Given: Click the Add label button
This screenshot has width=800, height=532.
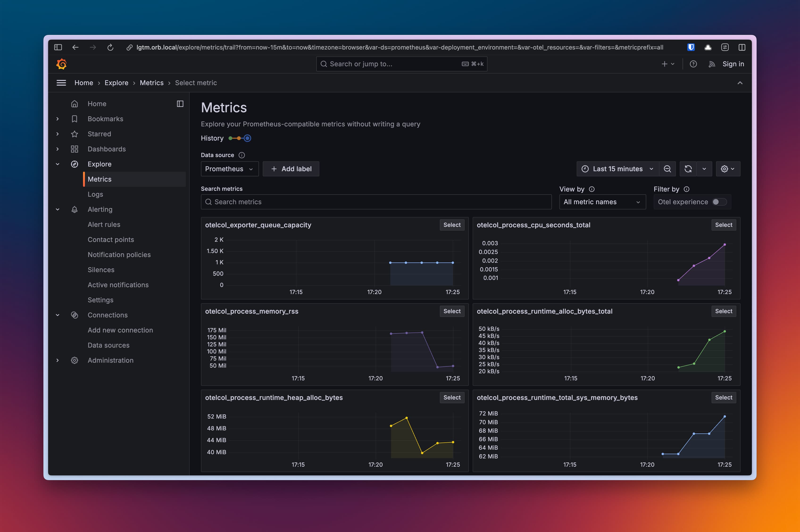Looking at the screenshot, I should (291, 169).
